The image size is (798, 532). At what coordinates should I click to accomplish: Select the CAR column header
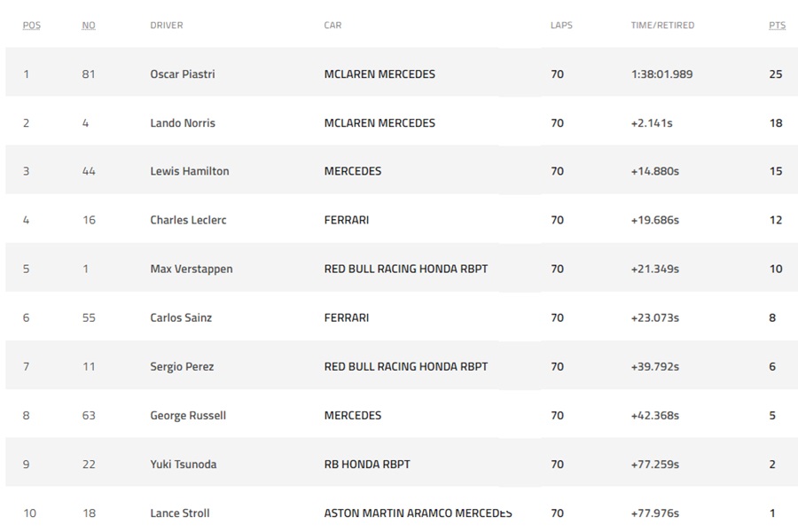pyautogui.click(x=332, y=26)
